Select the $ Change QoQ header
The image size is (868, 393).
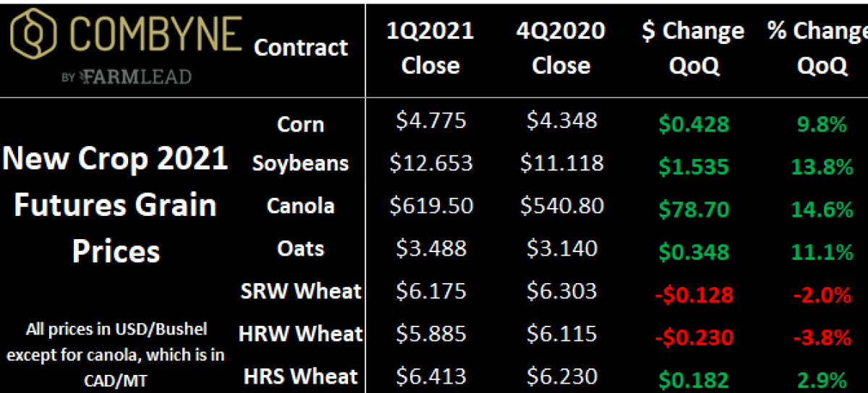tap(693, 48)
